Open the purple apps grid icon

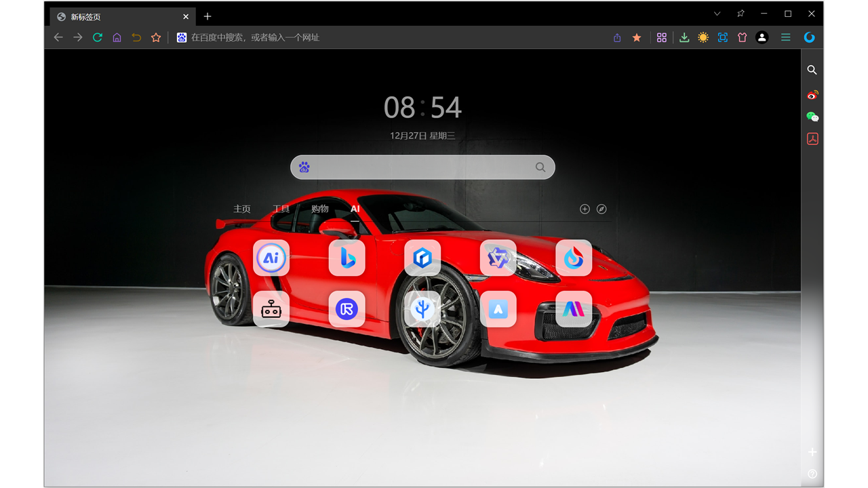pyautogui.click(x=662, y=38)
